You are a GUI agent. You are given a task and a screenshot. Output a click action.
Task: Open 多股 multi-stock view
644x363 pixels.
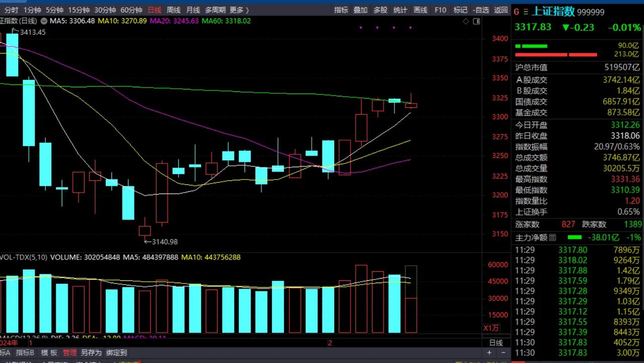point(380,10)
